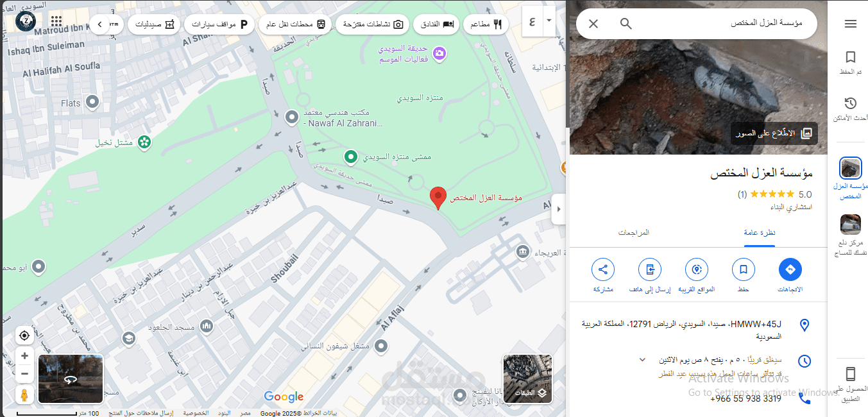Click the Nearby places icon
Viewport: 868px width, 417px height.
(697, 269)
